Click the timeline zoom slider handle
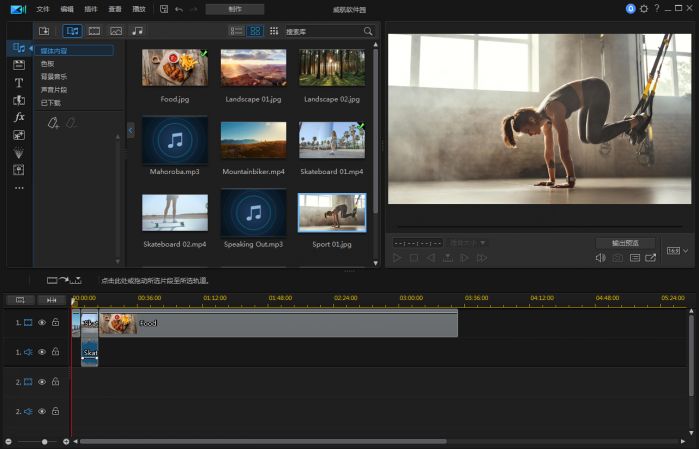The image size is (699, 449). click(44, 441)
